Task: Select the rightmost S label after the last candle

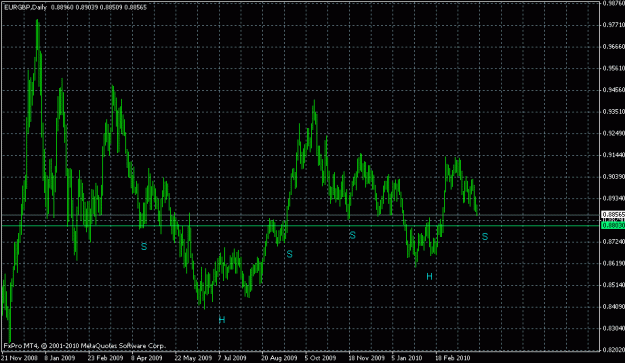Action: 485,237
